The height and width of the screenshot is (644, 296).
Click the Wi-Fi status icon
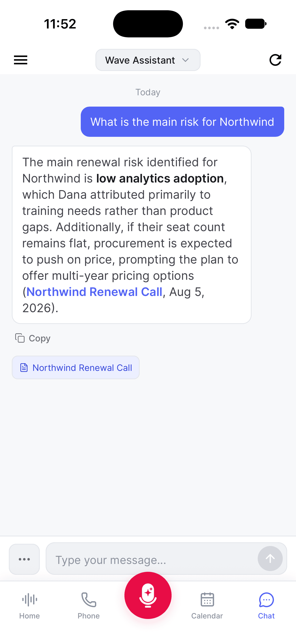[x=232, y=24]
